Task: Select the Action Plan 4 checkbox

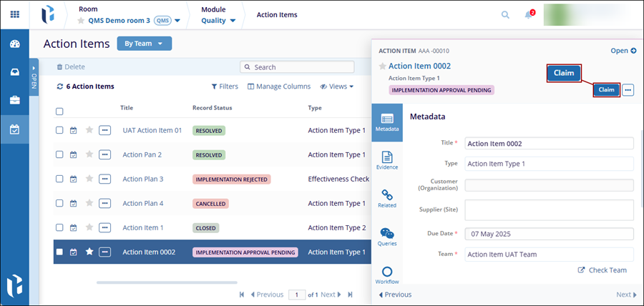Action: [60, 203]
